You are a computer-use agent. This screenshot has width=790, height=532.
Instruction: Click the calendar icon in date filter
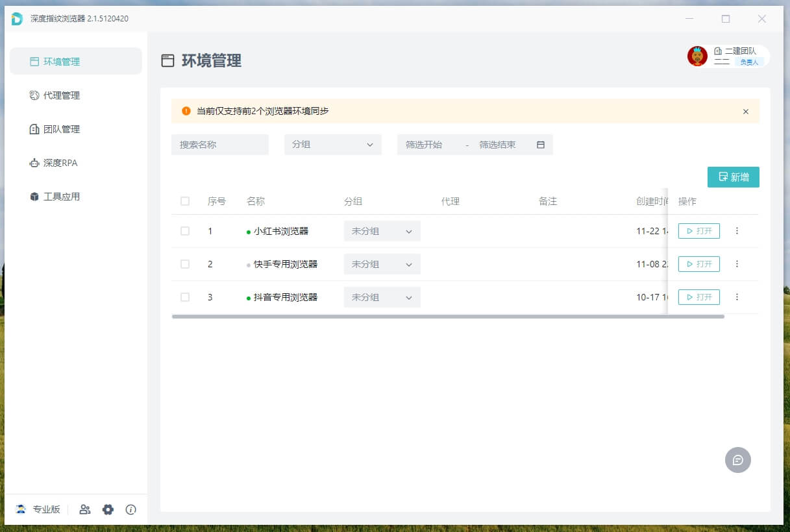(541, 145)
